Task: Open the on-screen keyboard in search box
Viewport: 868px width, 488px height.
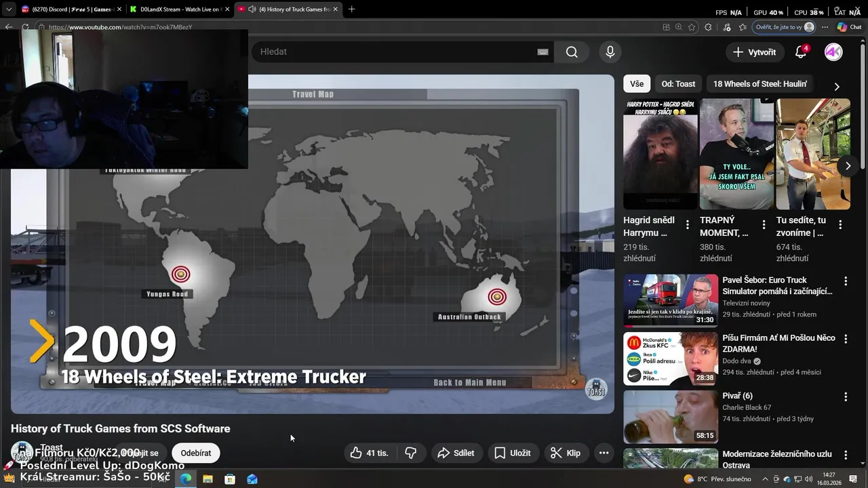Action: (542, 52)
